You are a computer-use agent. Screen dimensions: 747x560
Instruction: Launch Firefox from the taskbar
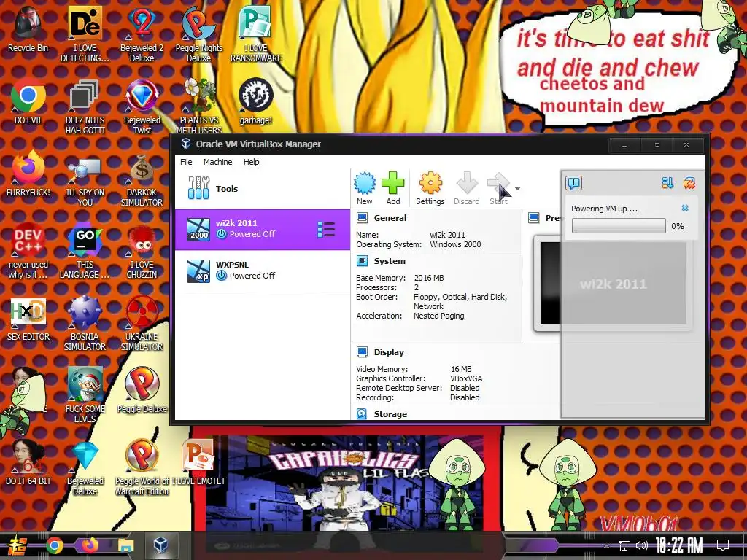click(90, 545)
